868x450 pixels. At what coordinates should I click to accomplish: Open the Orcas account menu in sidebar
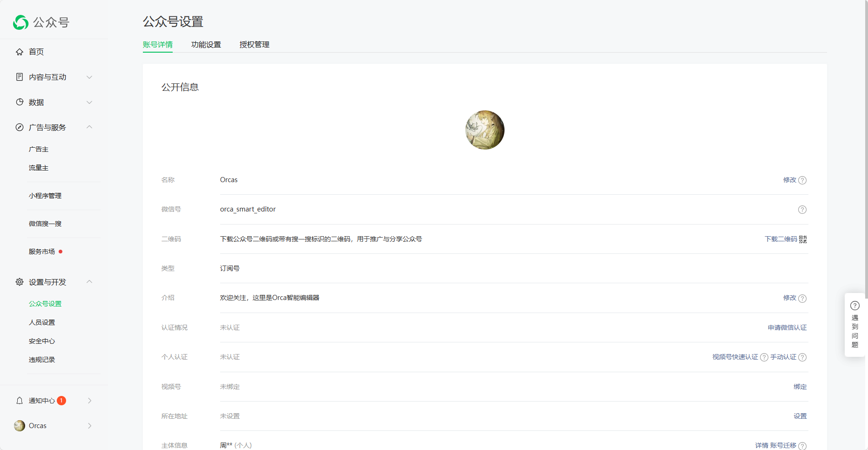54,426
